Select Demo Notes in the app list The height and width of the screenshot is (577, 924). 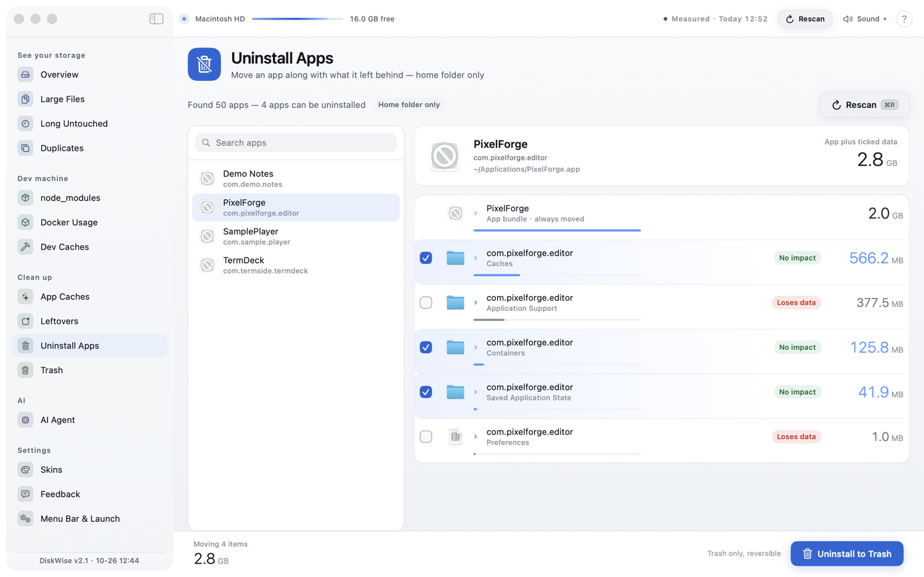pos(296,179)
